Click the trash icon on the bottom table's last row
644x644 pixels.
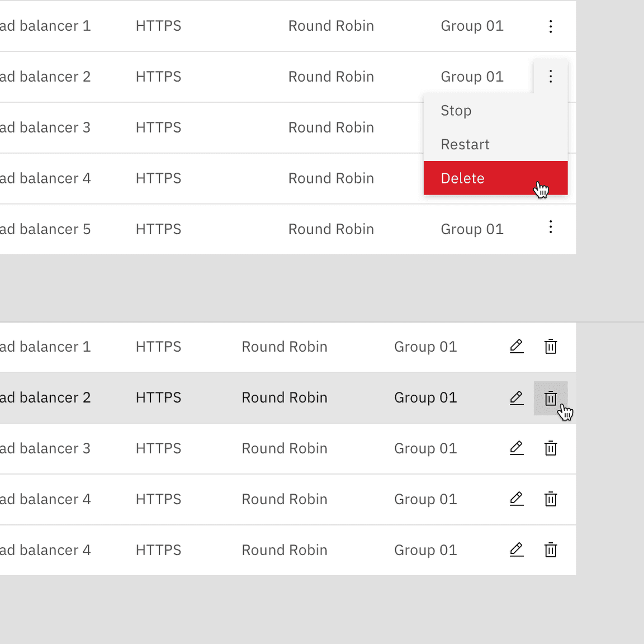point(551,550)
